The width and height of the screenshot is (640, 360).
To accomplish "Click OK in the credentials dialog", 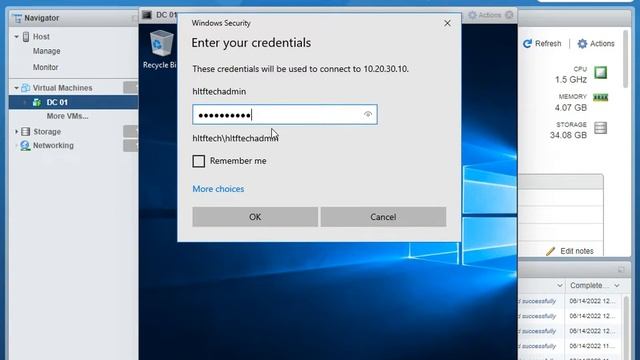I will click(255, 217).
